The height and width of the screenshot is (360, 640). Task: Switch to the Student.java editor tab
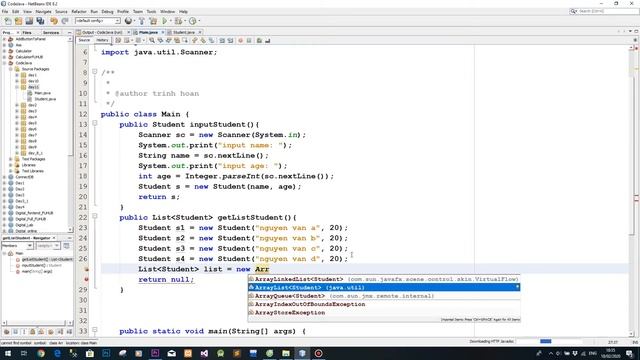coord(184,32)
